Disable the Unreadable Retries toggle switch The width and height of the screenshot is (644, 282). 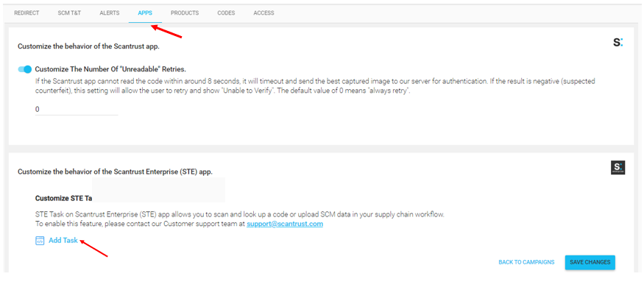pos(24,69)
